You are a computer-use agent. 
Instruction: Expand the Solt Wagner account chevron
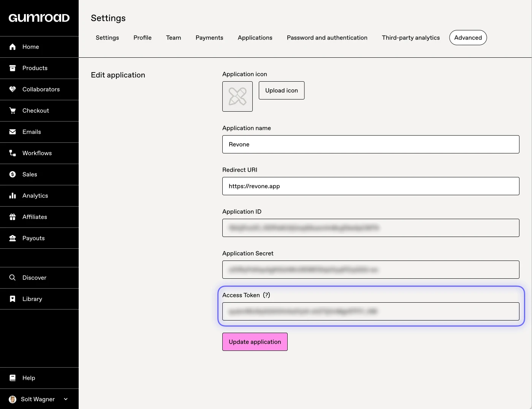[66, 399]
